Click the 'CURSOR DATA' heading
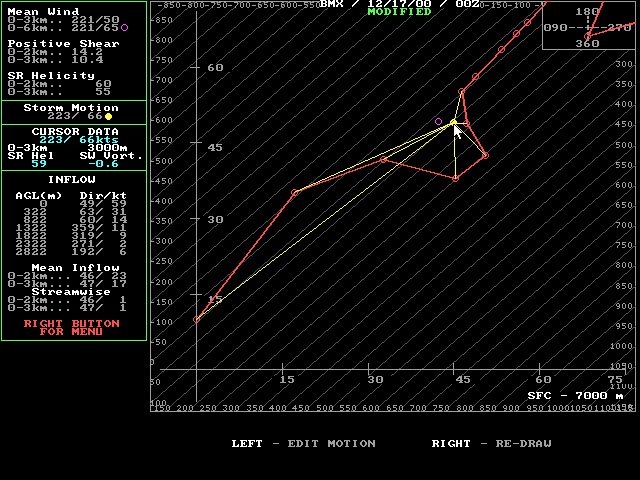640x480 pixels. coord(75,131)
